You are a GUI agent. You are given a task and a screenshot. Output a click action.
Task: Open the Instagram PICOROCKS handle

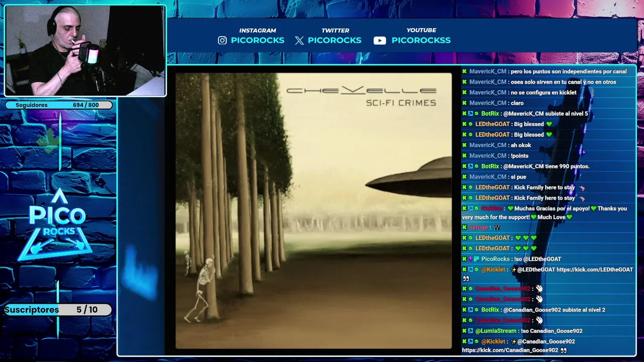258,40
